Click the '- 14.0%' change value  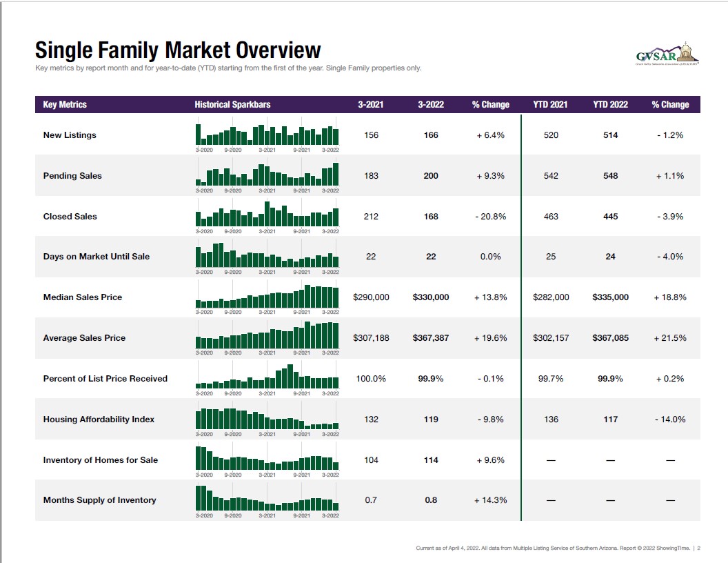click(x=670, y=419)
